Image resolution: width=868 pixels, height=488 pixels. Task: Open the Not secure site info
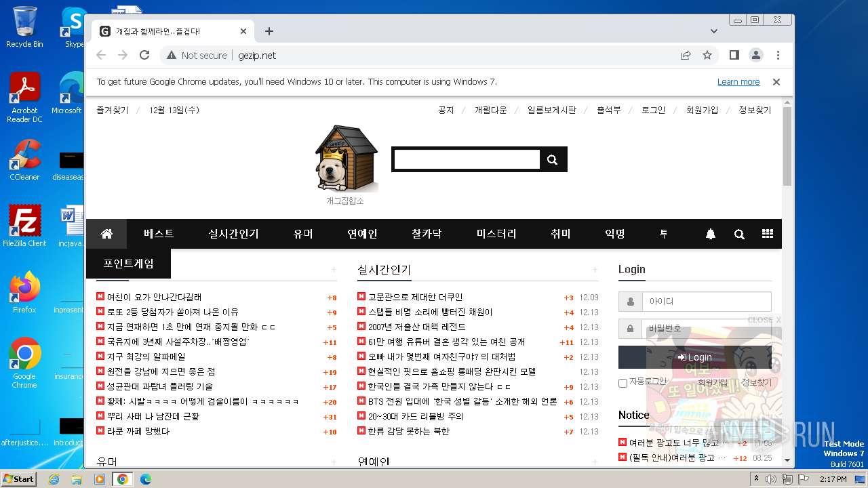click(x=197, y=56)
